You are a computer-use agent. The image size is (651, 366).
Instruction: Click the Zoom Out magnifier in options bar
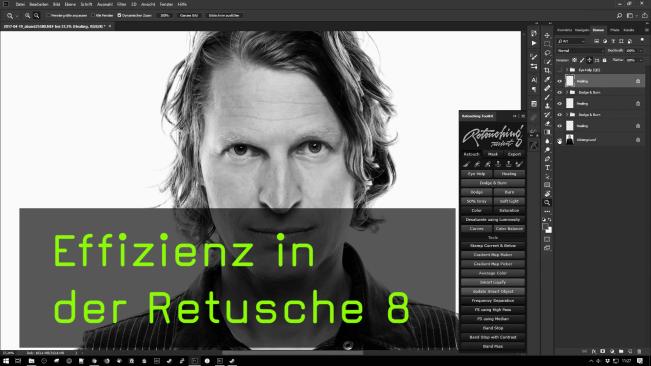pos(37,15)
